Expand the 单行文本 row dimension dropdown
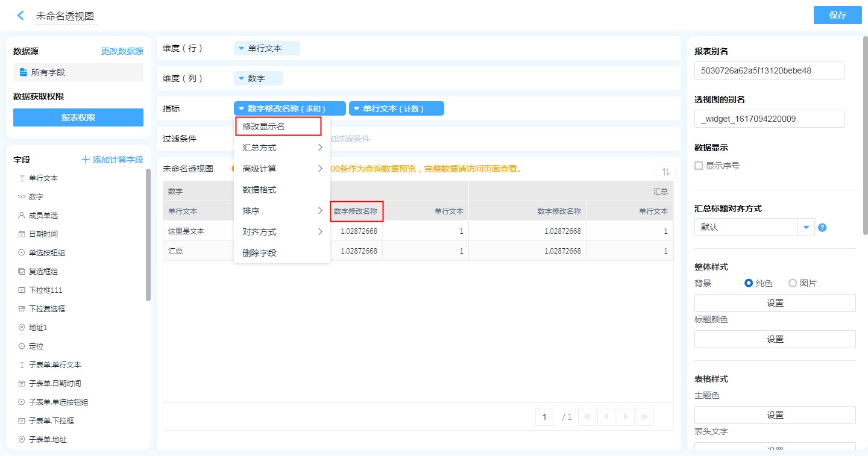The height and width of the screenshot is (456, 868). [242, 48]
